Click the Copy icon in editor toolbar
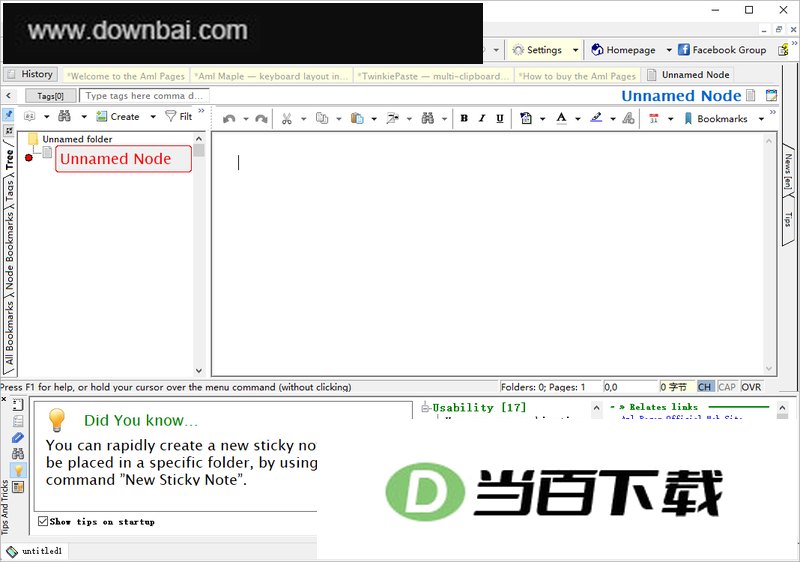The height and width of the screenshot is (562, 800). click(x=322, y=118)
